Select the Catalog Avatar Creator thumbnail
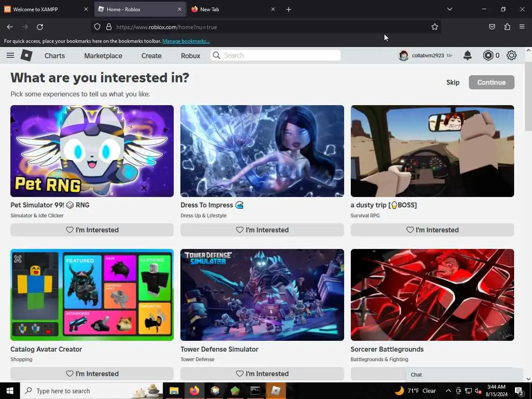This screenshot has width=532, height=399. pos(92,295)
